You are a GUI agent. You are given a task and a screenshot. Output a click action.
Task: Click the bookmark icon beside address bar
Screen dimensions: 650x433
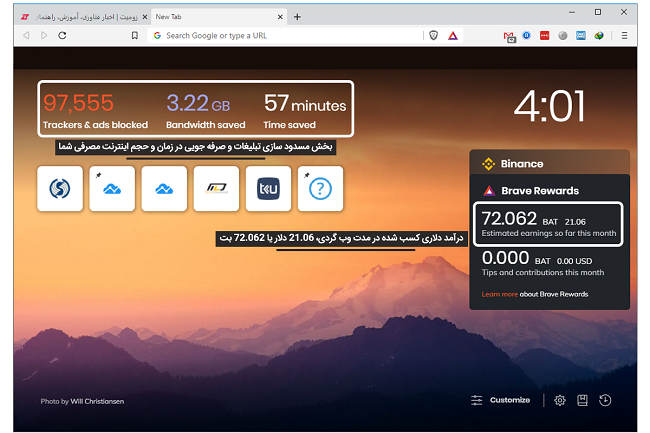click(135, 35)
